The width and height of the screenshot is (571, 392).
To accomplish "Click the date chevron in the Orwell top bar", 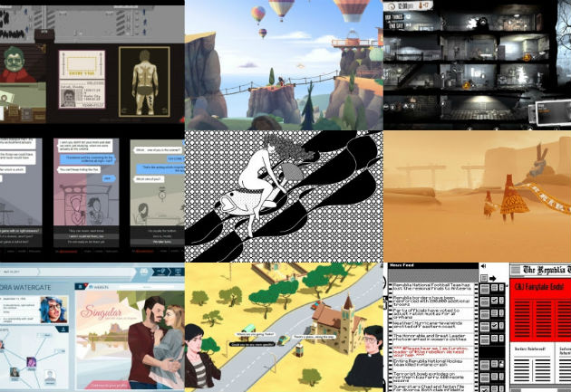I will [x=19, y=272].
